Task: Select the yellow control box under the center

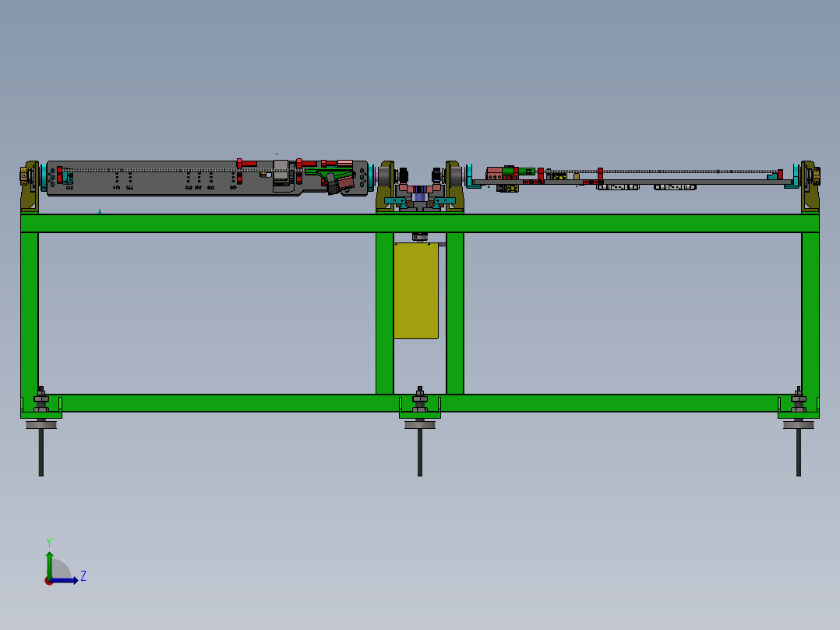Action: [416, 291]
